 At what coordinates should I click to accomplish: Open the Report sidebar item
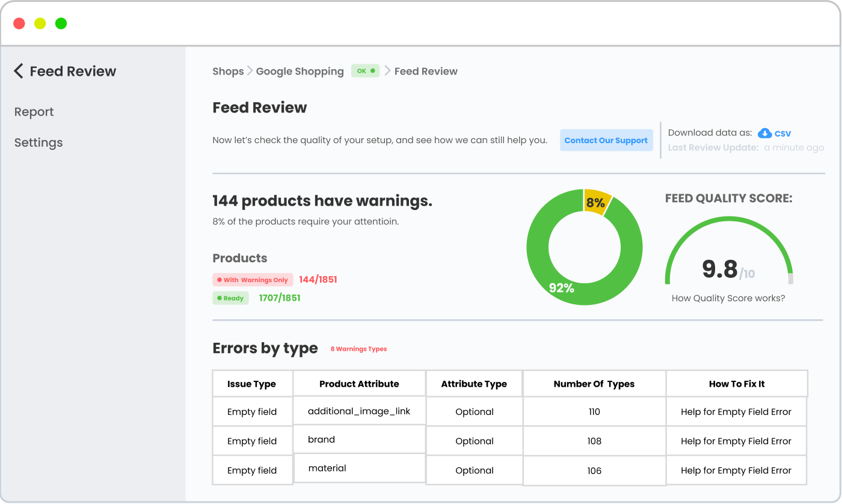coord(34,112)
